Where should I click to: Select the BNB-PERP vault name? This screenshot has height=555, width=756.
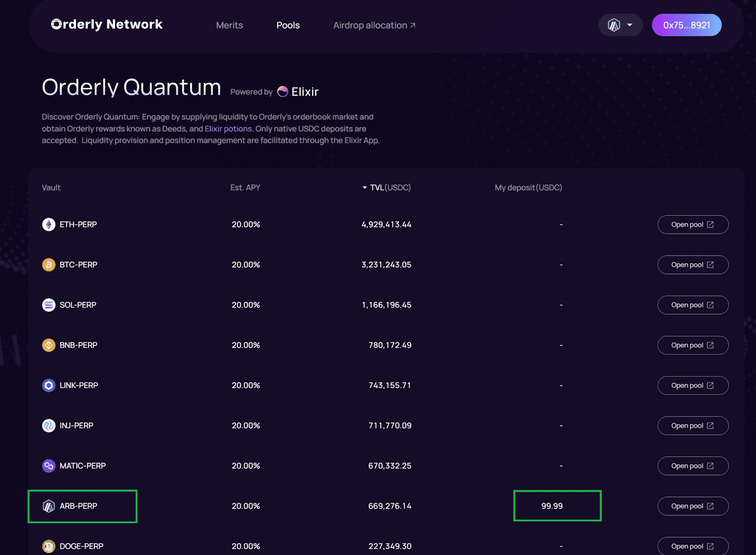click(78, 345)
